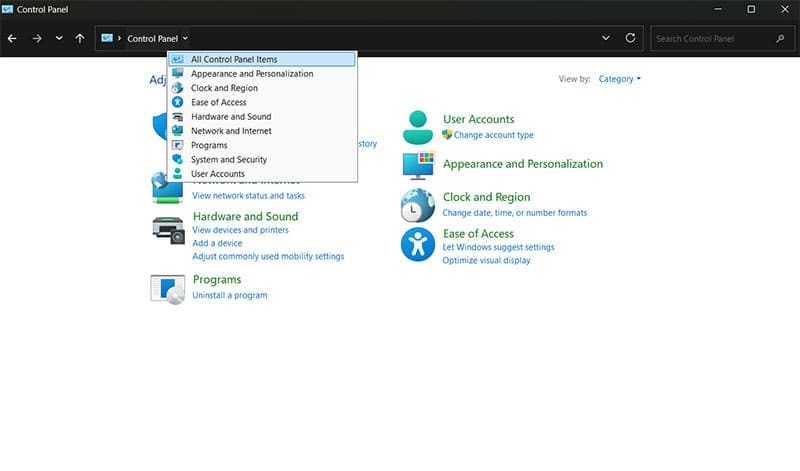
Task: Open View network status and tasks link
Action: tap(248, 195)
